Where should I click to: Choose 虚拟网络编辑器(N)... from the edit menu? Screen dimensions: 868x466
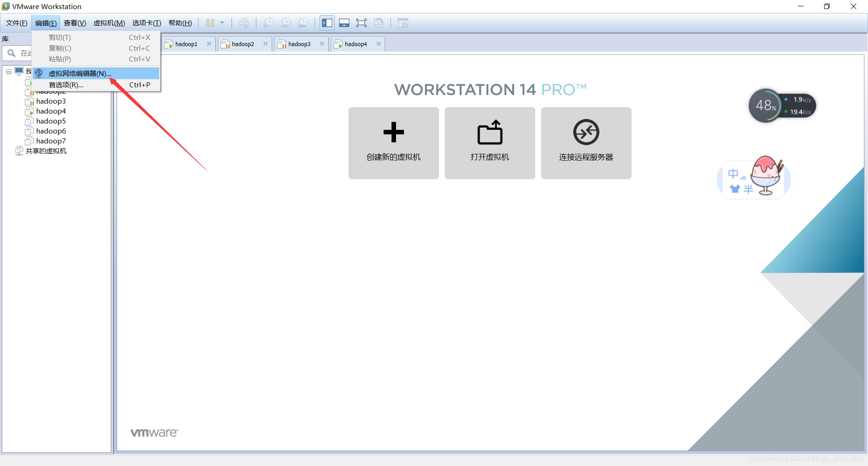tap(96, 73)
